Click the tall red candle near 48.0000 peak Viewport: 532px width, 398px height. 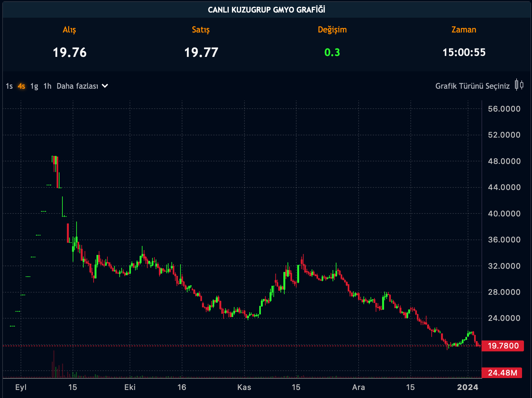(57, 172)
